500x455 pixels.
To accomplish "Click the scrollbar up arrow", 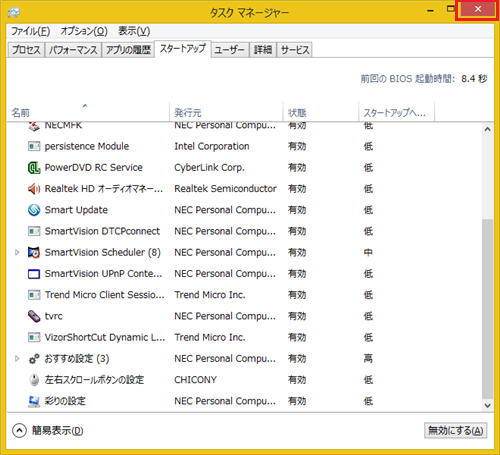I will click(488, 129).
